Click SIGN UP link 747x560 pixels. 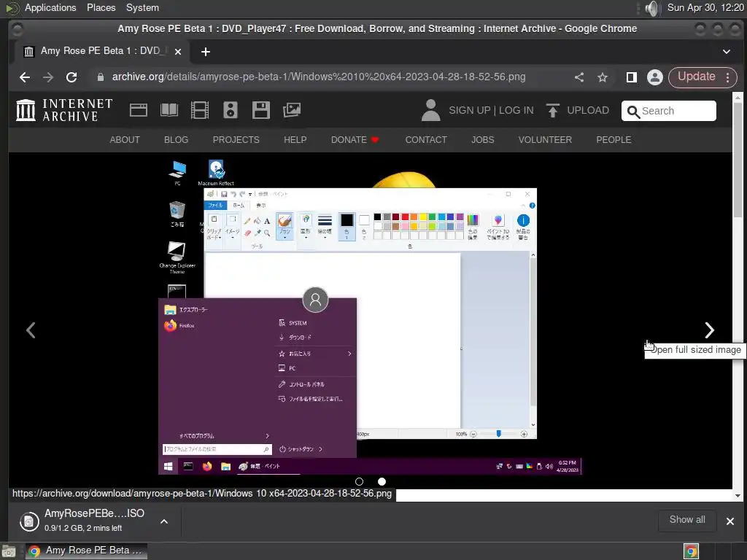pyautogui.click(x=469, y=111)
